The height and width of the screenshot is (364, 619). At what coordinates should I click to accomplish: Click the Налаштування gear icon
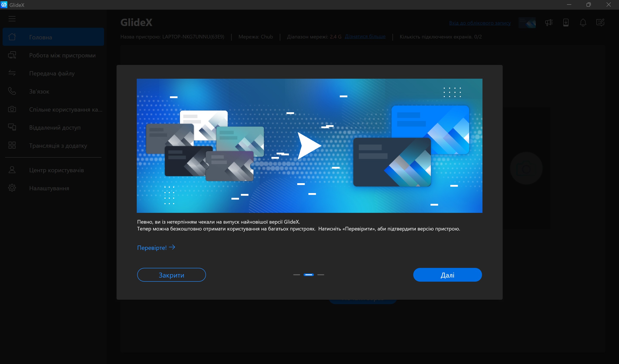point(12,188)
